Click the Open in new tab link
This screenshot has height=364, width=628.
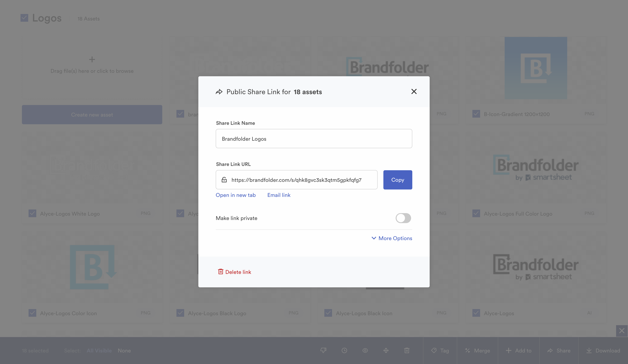point(235,195)
